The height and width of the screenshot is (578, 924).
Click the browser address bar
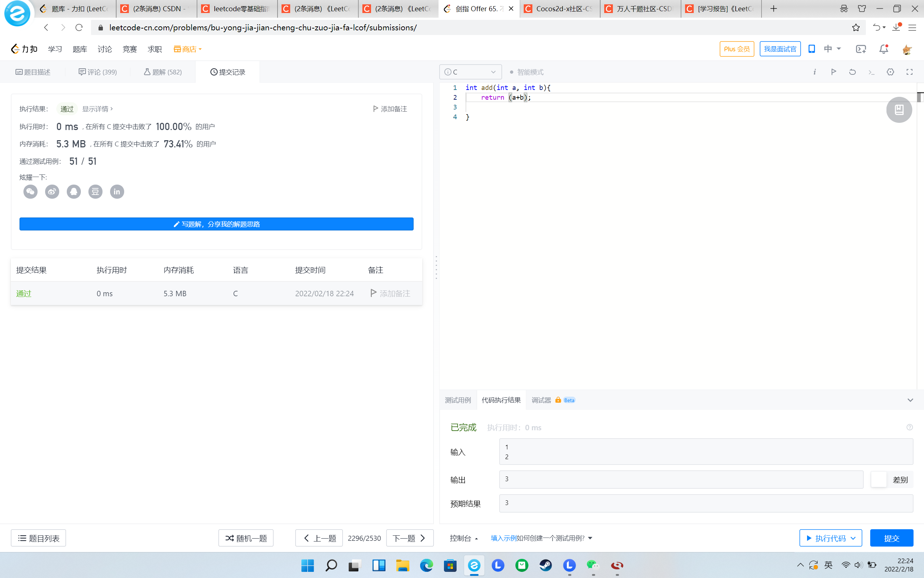point(470,27)
